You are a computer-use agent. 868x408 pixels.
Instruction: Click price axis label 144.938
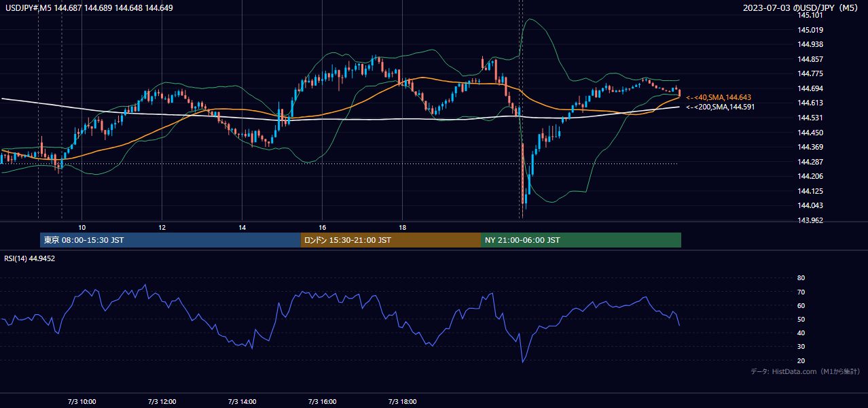coord(810,44)
